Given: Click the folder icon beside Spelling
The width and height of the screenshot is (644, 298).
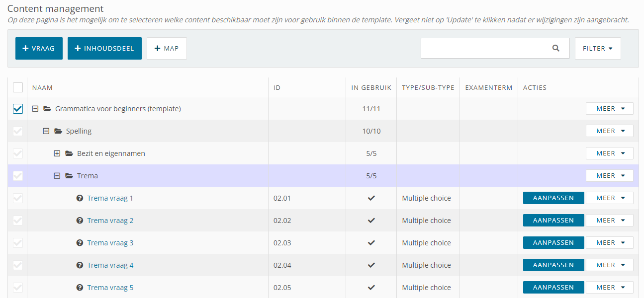Looking at the screenshot, I should coord(58,131).
